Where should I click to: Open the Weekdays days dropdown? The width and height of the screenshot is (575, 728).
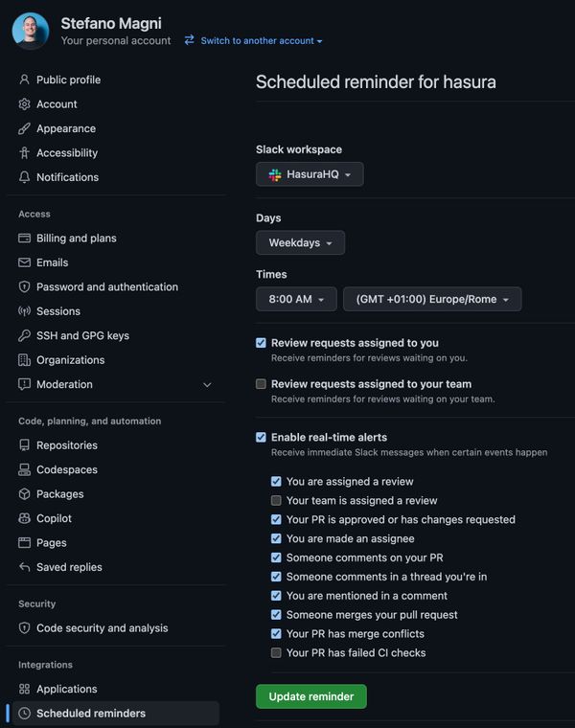pos(300,243)
